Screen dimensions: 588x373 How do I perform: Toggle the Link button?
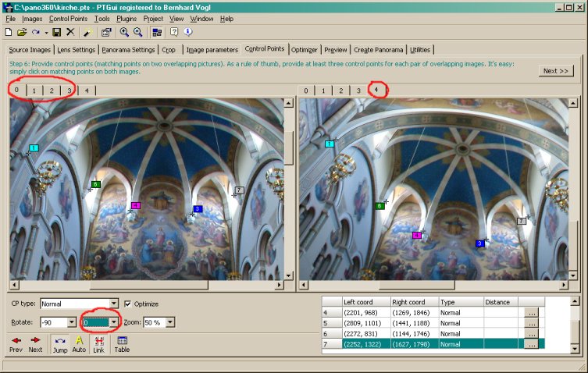99,343
